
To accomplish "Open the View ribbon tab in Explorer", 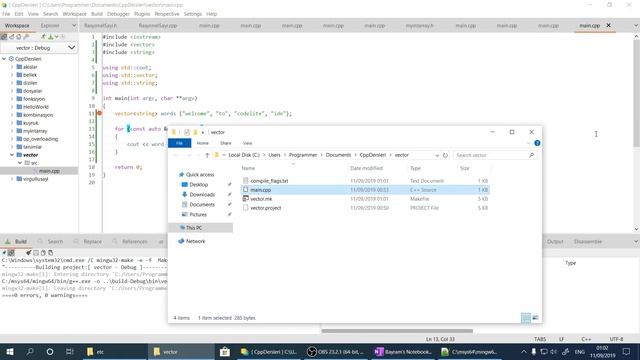I will point(247,143).
